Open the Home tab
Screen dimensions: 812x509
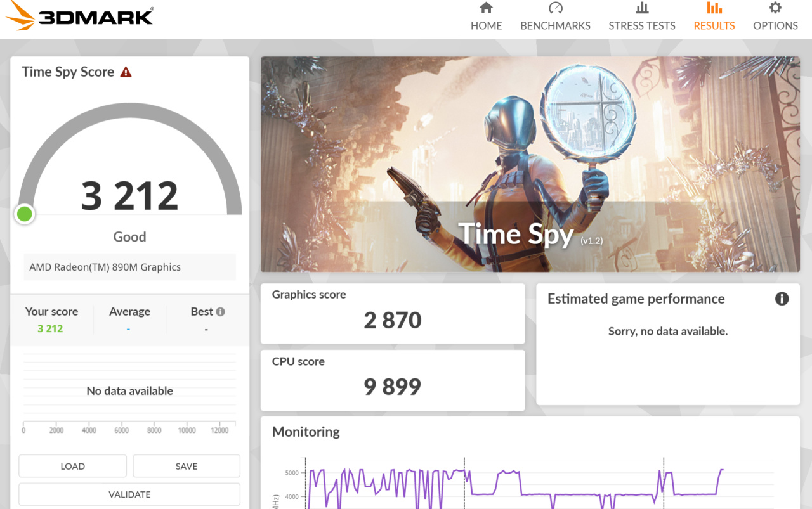[486, 17]
